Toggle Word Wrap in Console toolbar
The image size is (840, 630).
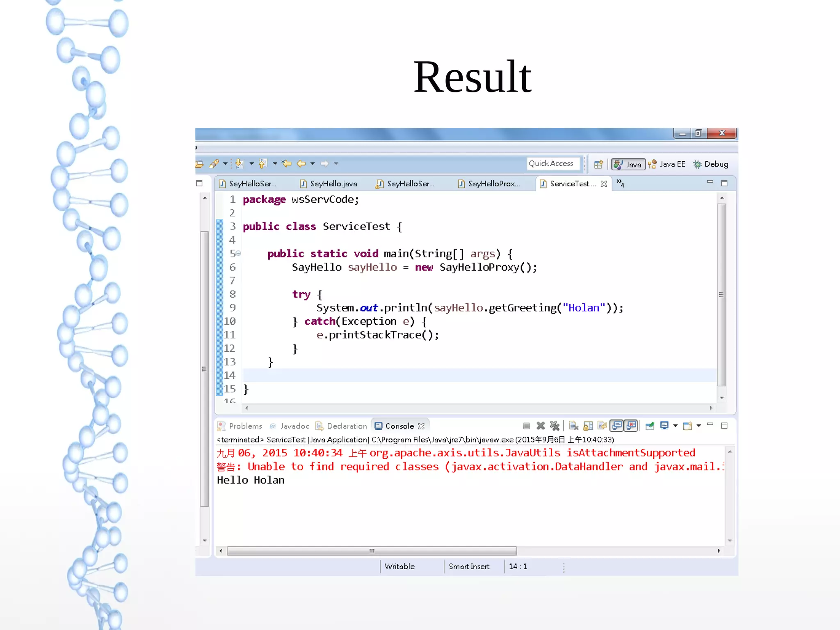click(x=602, y=426)
